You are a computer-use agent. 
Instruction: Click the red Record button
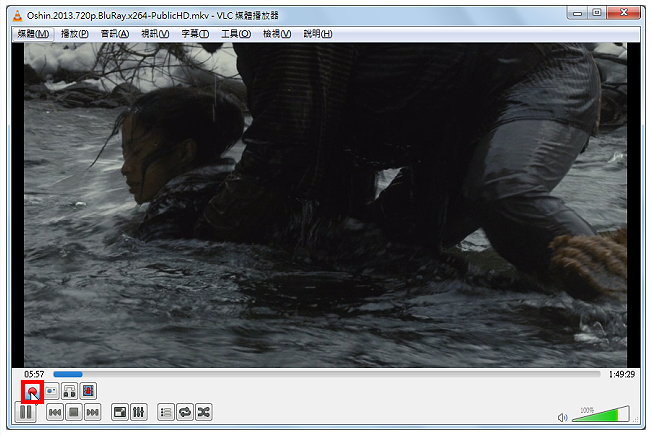[x=32, y=391]
